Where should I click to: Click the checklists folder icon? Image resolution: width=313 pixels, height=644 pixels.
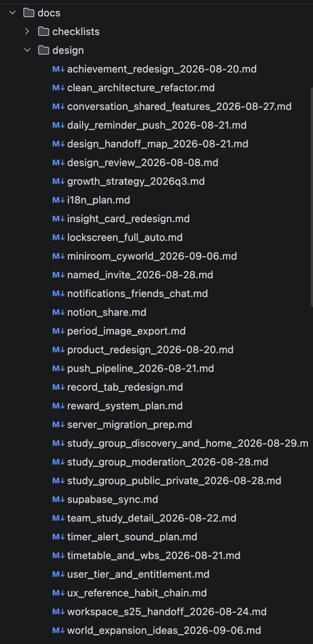[x=44, y=32]
